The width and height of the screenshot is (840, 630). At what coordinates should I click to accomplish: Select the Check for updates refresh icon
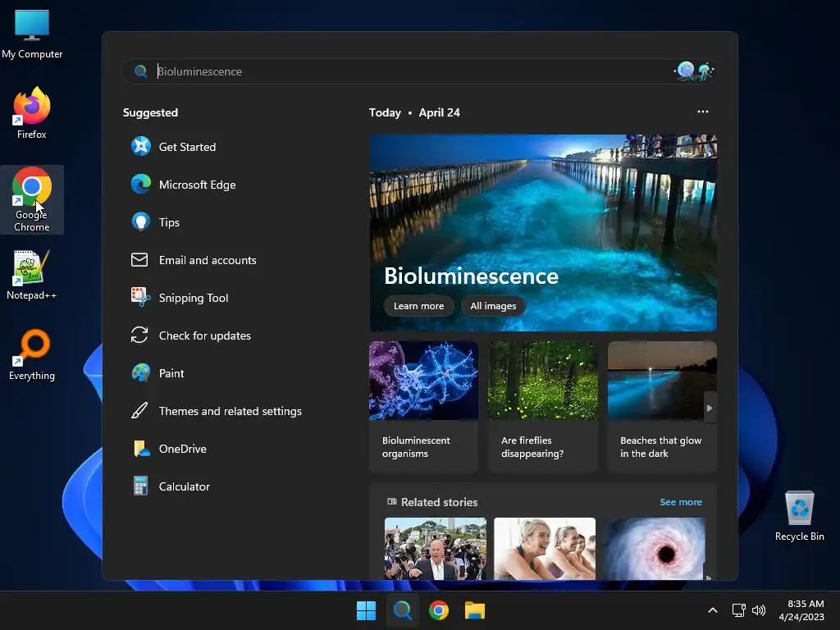pos(139,336)
